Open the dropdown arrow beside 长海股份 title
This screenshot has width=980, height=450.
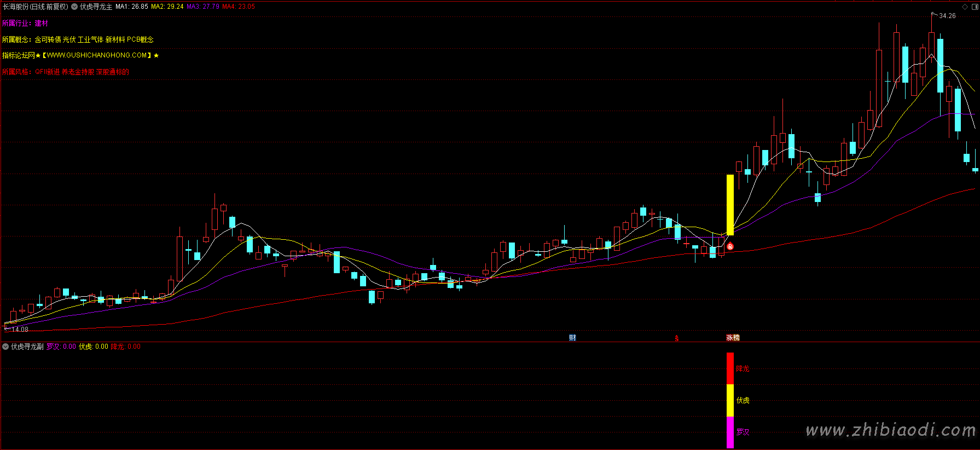74,7
